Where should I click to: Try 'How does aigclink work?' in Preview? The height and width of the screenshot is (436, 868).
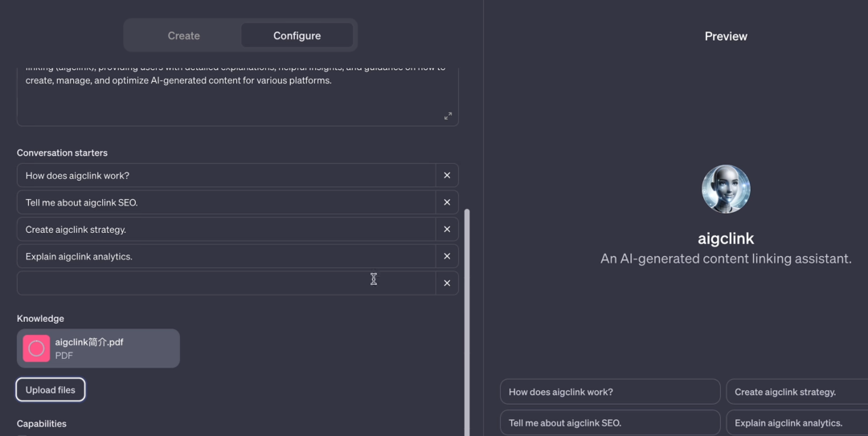pos(610,392)
